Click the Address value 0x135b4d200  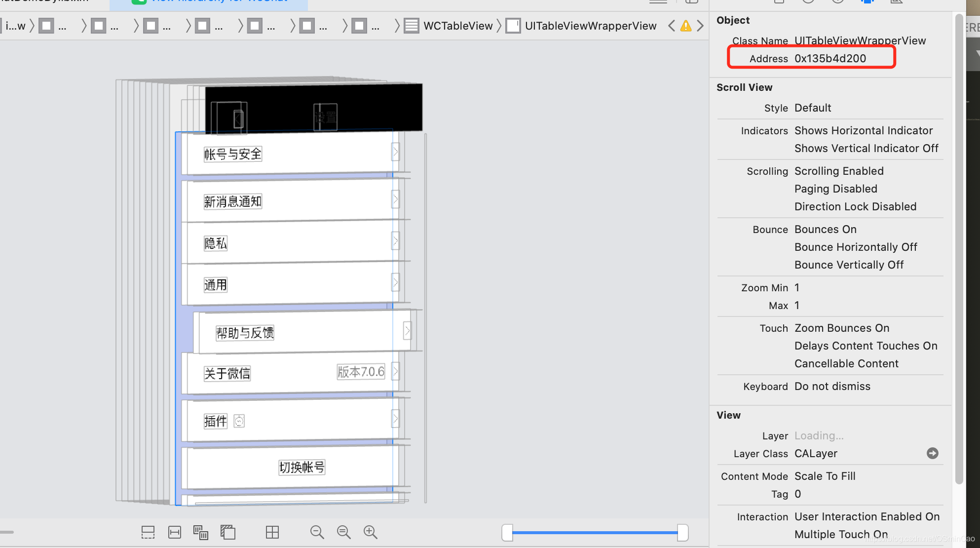click(x=830, y=58)
